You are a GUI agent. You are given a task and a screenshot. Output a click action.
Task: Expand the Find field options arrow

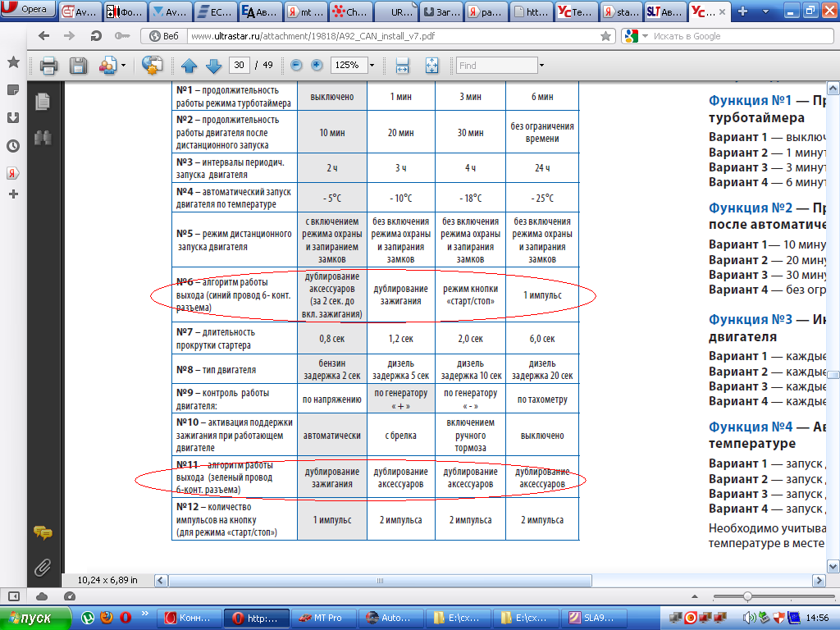(541, 66)
